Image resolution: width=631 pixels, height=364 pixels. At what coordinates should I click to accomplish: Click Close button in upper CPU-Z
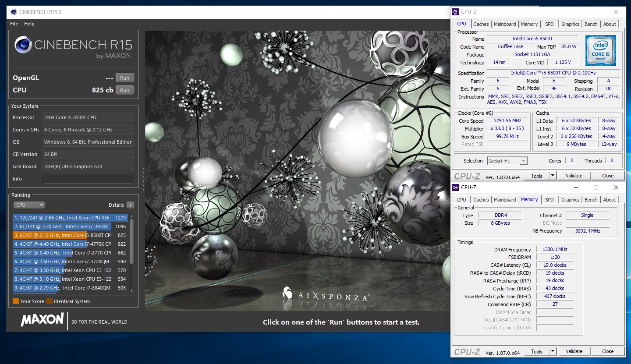[x=608, y=176]
